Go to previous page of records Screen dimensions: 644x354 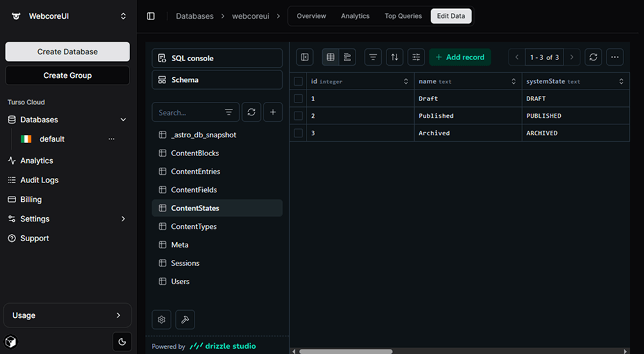coord(516,57)
